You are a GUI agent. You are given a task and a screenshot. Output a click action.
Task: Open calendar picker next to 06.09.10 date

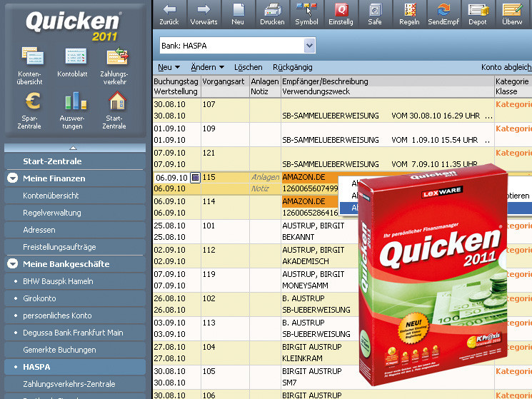[x=195, y=177]
